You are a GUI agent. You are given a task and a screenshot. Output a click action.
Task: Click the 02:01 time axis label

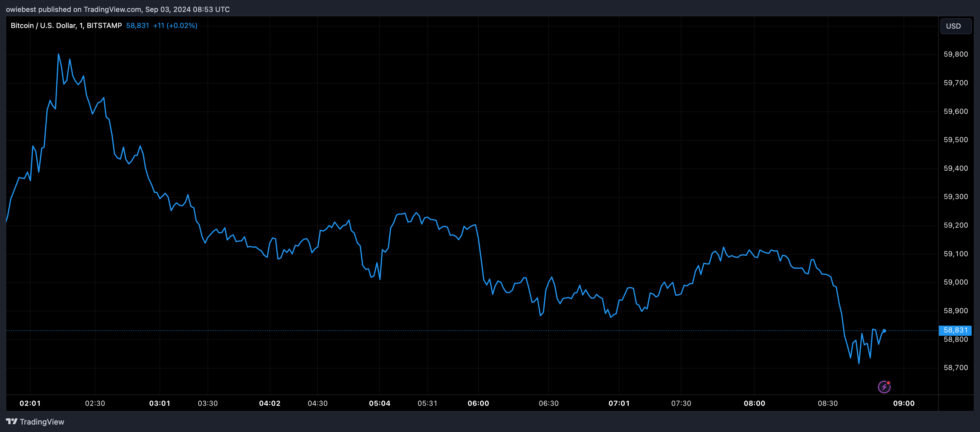point(30,403)
